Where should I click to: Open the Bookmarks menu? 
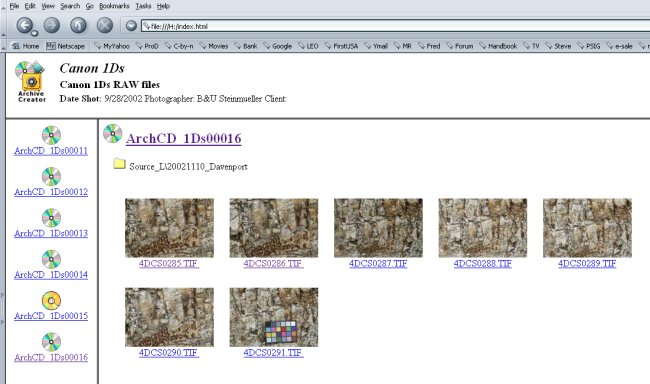point(114,6)
